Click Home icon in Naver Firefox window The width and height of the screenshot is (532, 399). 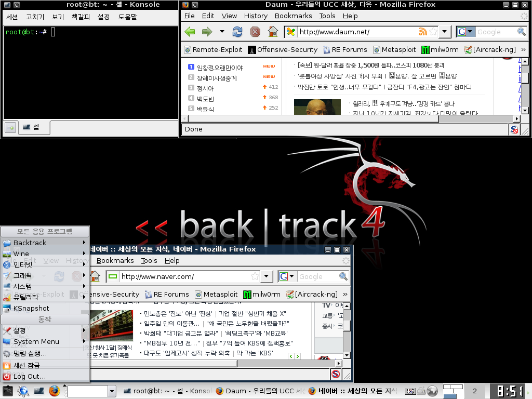96,276
